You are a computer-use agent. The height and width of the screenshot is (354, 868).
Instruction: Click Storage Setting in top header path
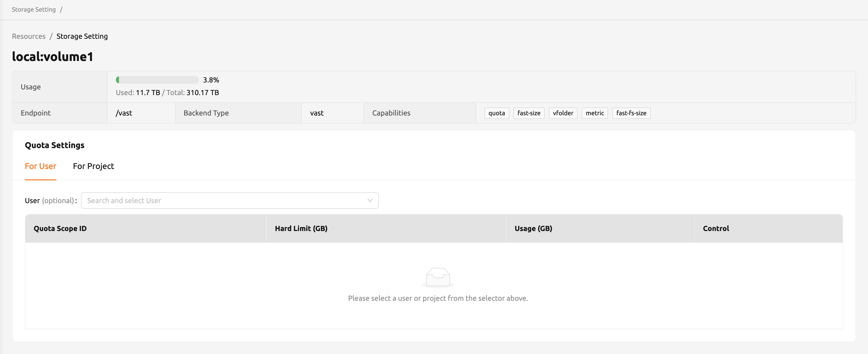pos(34,9)
